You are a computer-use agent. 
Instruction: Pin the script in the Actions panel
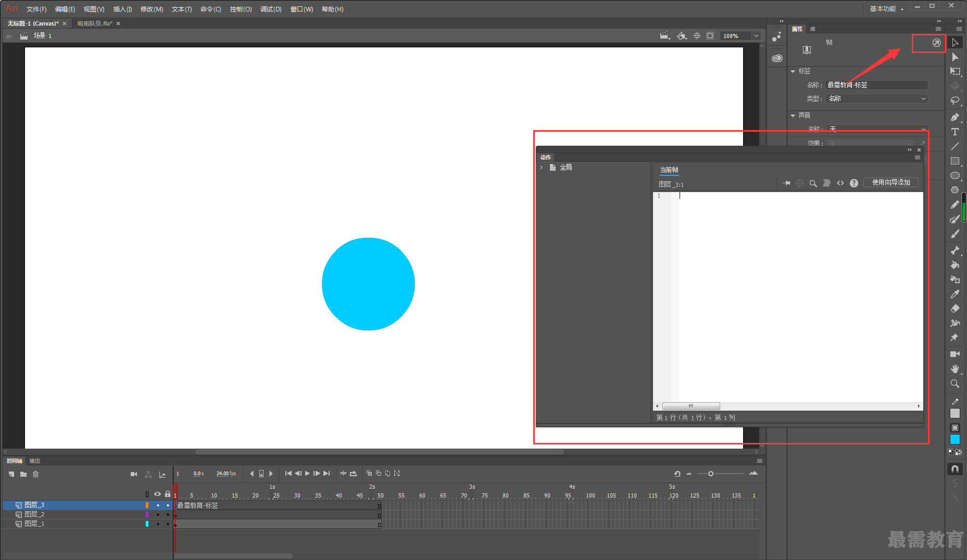click(786, 183)
